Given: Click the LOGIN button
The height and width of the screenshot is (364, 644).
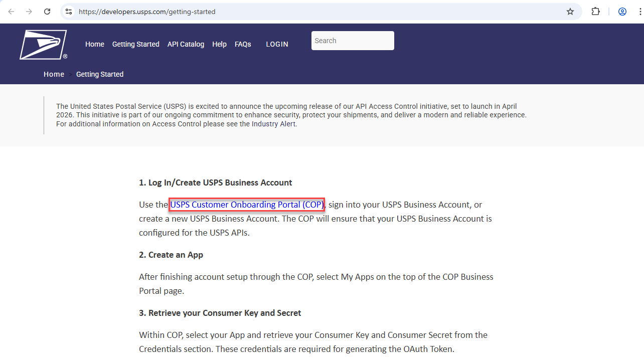Looking at the screenshot, I should (277, 44).
